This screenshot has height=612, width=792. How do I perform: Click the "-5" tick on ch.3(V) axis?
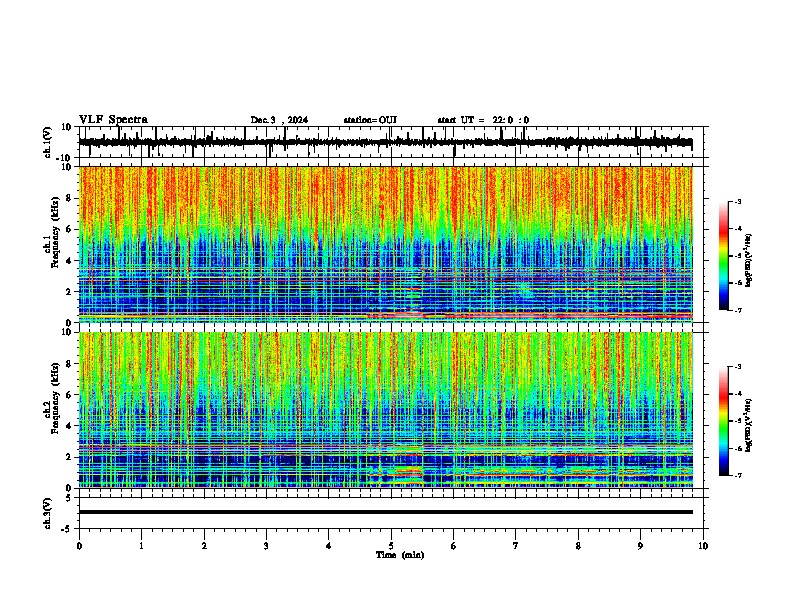click(x=67, y=529)
